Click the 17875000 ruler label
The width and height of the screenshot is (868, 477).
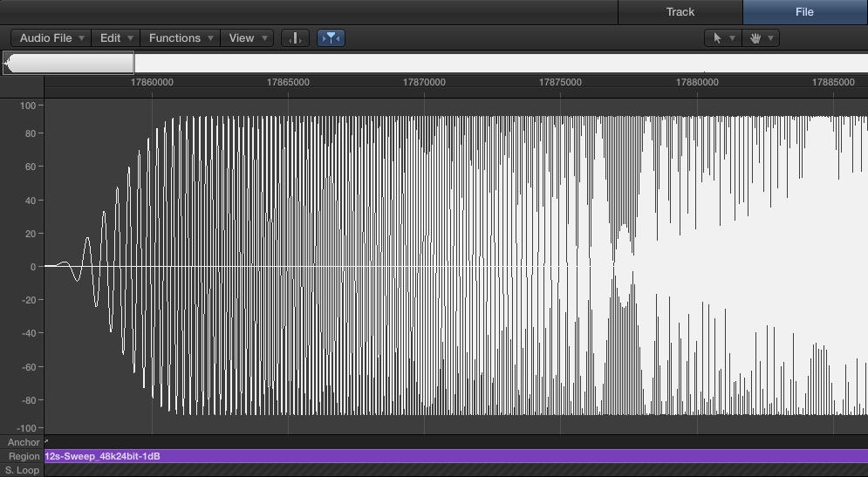coord(560,83)
